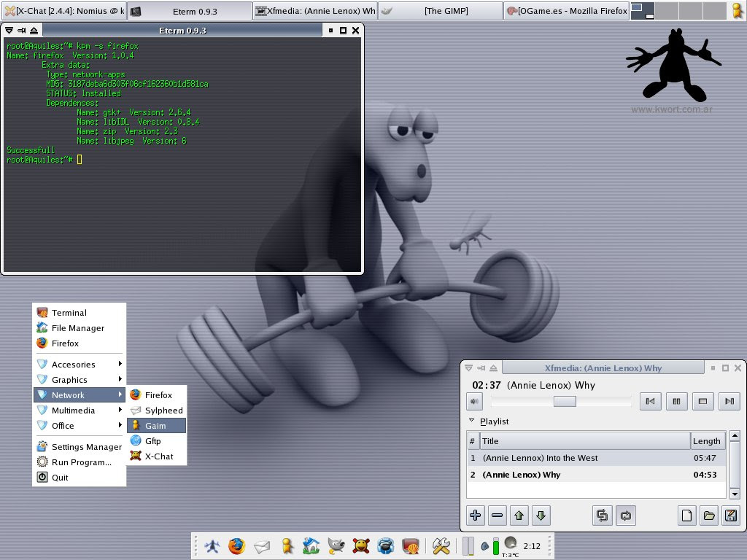Launch X-Chat from the Network submenu
The image size is (747, 560).
pos(157,456)
